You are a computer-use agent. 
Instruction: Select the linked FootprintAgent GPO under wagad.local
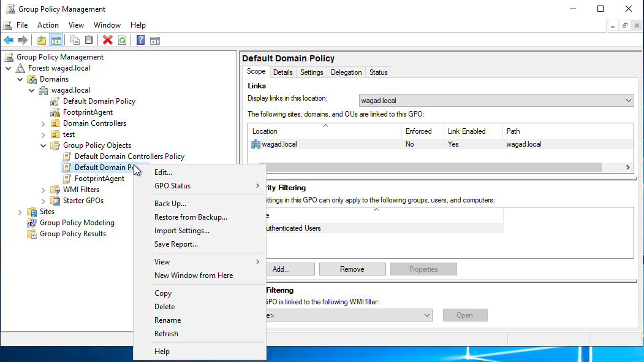(88, 112)
